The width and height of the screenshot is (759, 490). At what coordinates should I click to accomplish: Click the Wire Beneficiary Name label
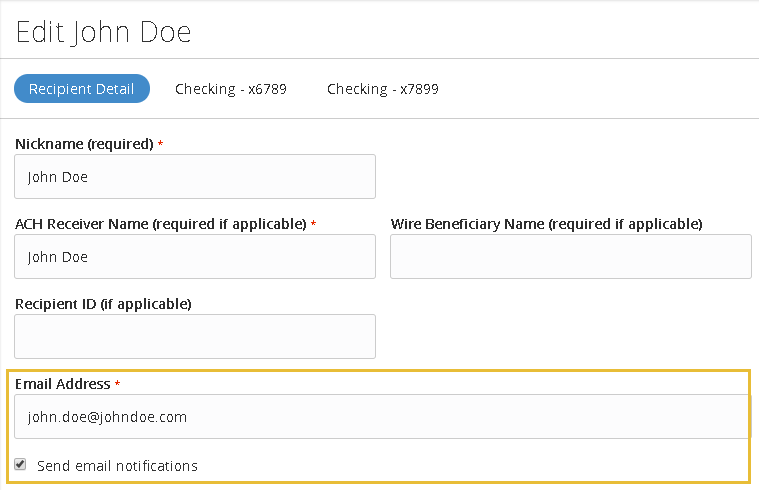pyautogui.click(x=546, y=223)
